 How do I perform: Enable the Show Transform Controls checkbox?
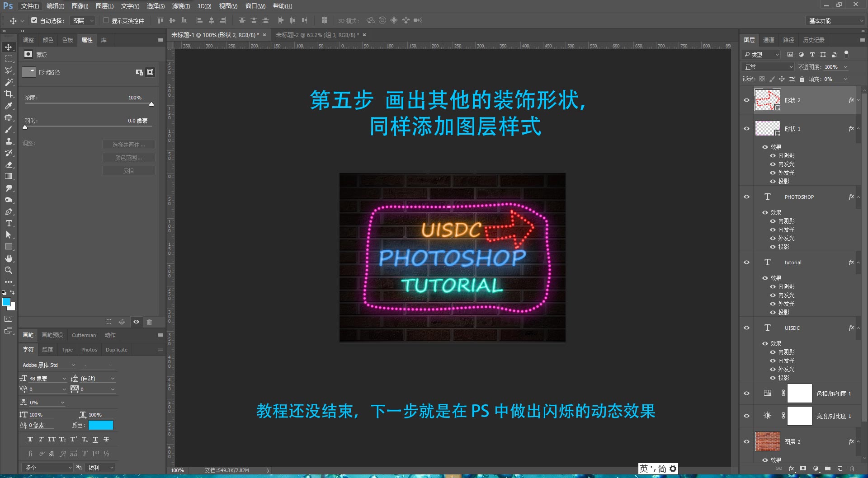[106, 20]
